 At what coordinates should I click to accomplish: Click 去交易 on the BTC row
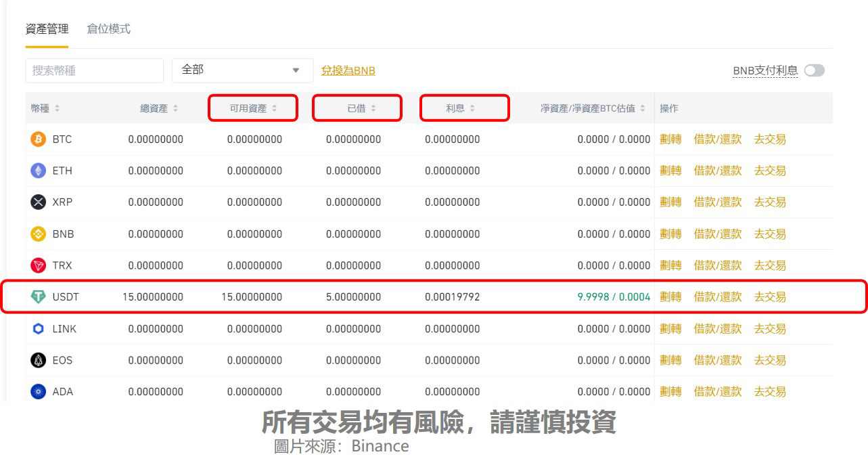pyautogui.click(x=770, y=139)
